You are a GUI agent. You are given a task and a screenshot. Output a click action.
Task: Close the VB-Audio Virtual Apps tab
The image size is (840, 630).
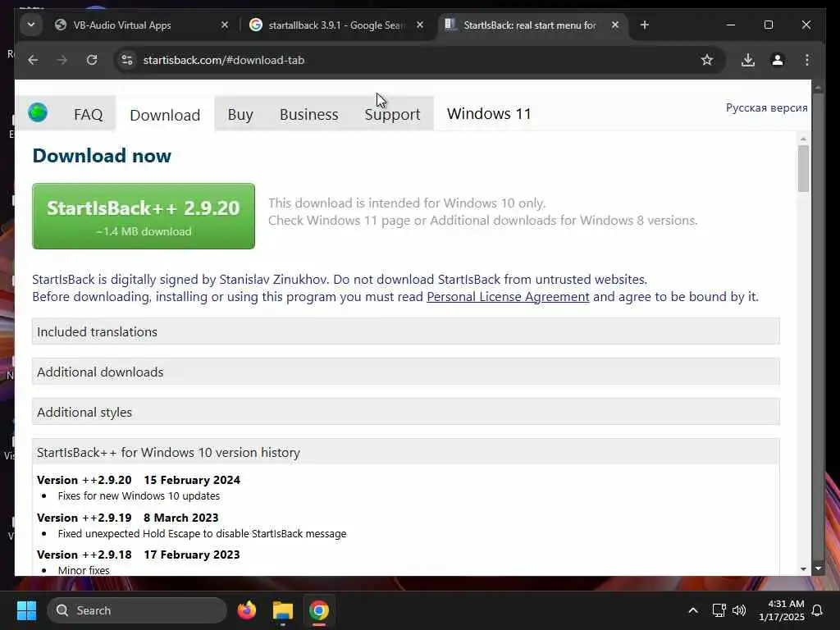coord(225,25)
